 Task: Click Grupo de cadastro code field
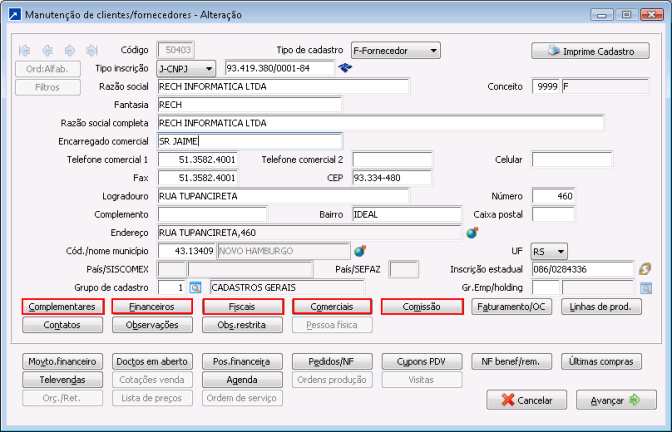coord(172,288)
